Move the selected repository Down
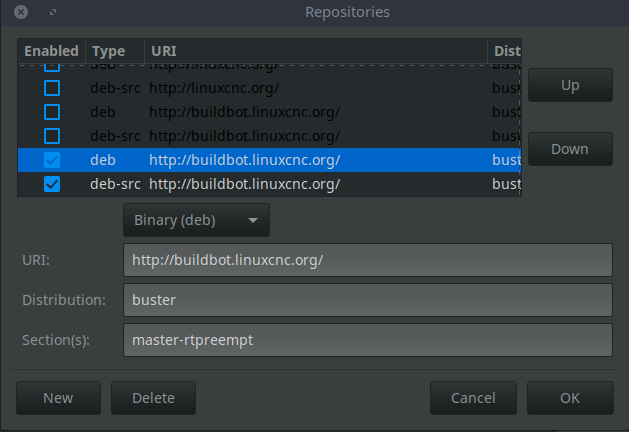The height and width of the screenshot is (432, 629). click(570, 149)
